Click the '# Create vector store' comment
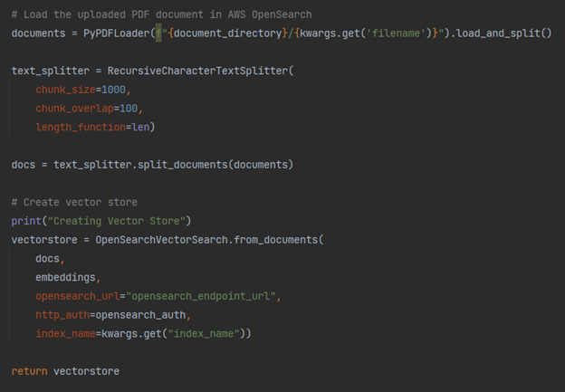The height and width of the screenshot is (392, 565). (74, 202)
